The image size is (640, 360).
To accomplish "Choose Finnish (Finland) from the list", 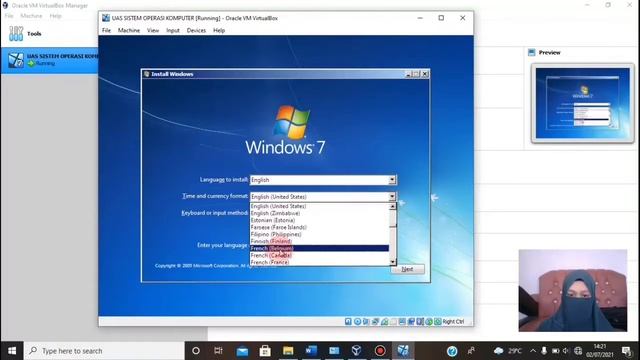I will coord(319,241).
